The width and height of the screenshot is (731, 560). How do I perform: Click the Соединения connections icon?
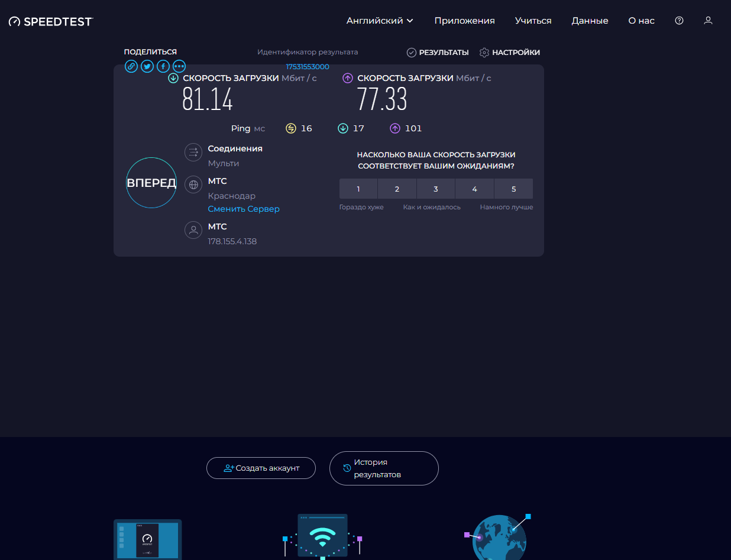coord(193,153)
